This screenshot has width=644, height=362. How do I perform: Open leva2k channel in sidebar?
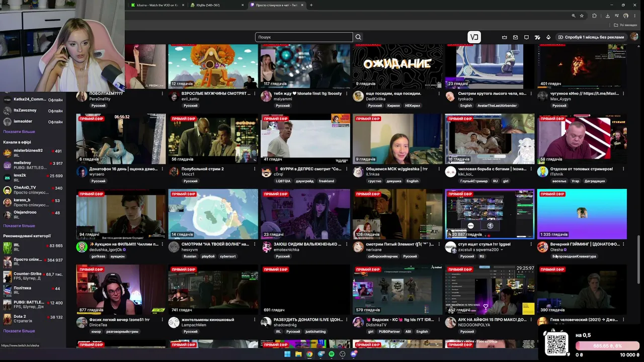pos(33,177)
